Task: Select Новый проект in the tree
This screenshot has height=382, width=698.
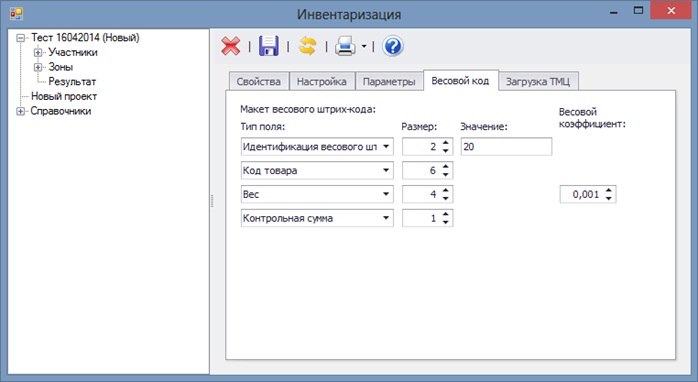Action: (64, 96)
